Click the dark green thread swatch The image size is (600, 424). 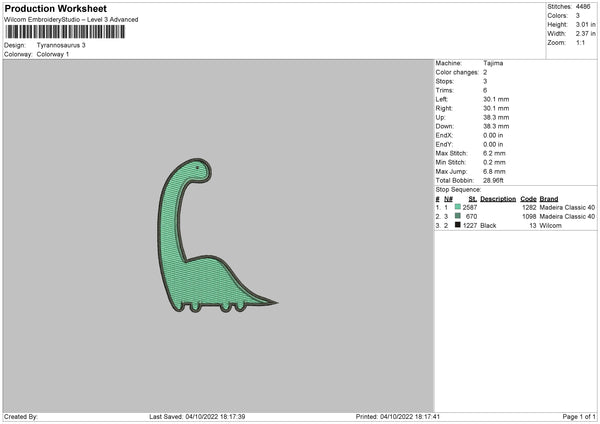pyautogui.click(x=457, y=216)
